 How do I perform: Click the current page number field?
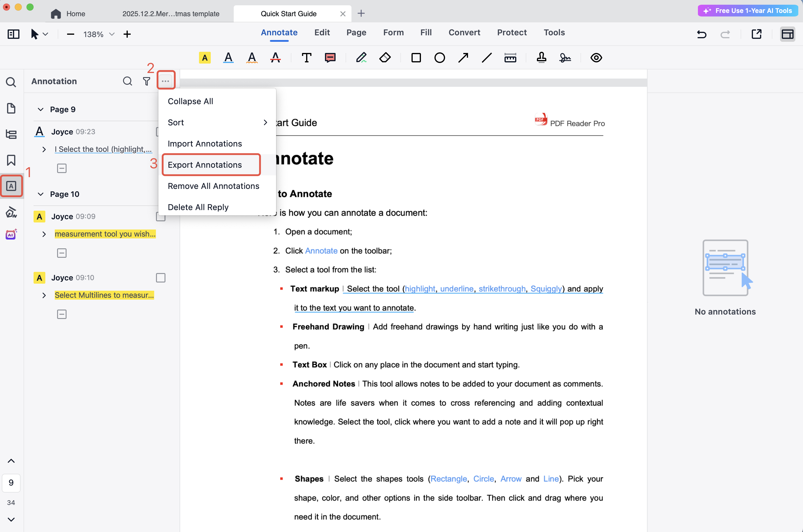coord(11,483)
